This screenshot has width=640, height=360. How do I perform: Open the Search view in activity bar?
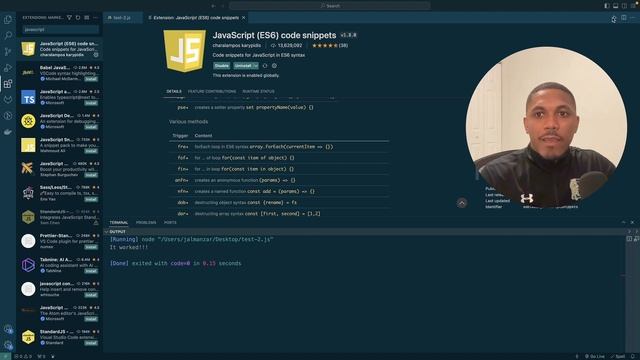(x=8, y=36)
